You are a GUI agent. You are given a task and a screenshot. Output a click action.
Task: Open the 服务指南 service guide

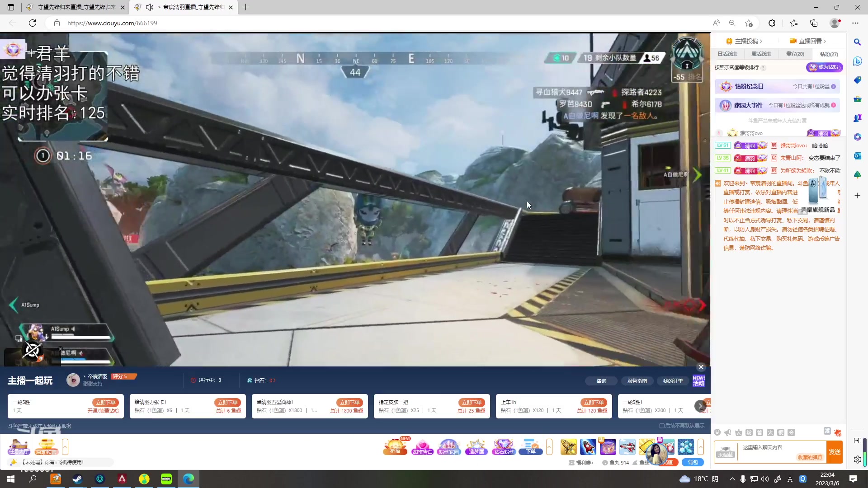coord(637,381)
